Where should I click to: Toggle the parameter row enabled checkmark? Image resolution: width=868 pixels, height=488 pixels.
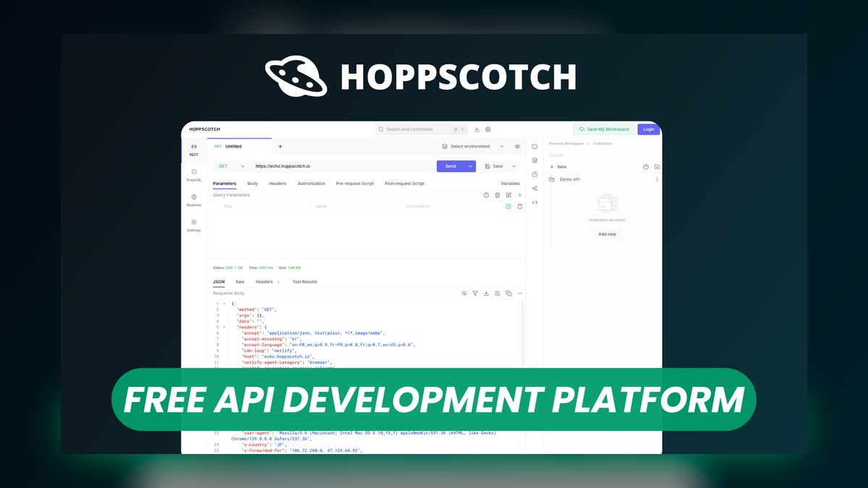pos(509,206)
